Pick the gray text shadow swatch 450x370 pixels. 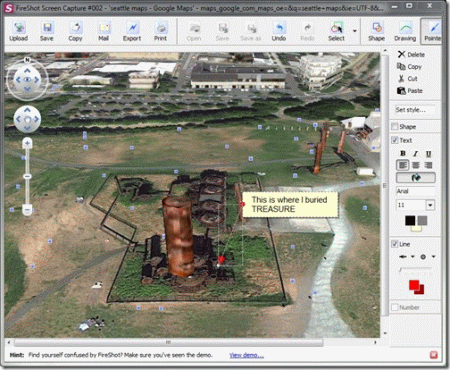(x=422, y=220)
